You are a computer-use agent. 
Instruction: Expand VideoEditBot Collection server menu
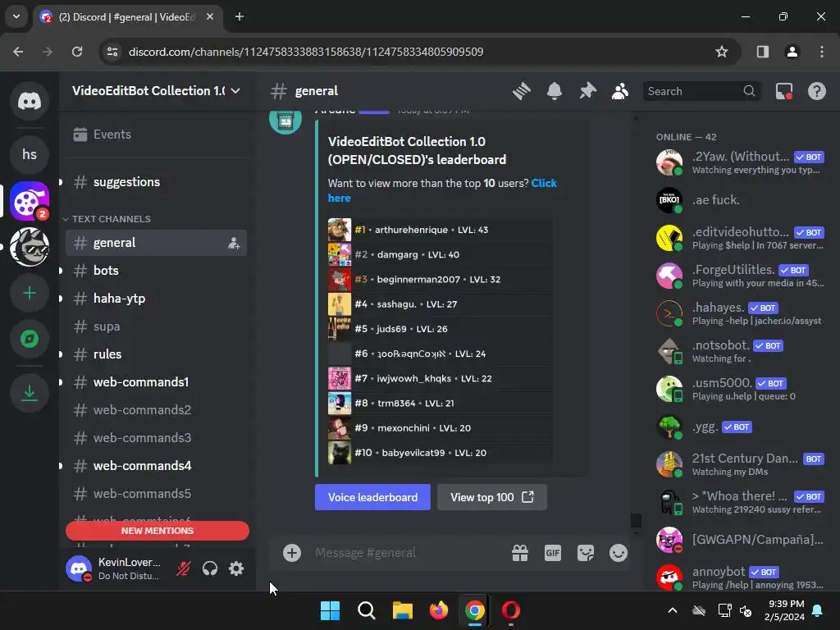157,91
